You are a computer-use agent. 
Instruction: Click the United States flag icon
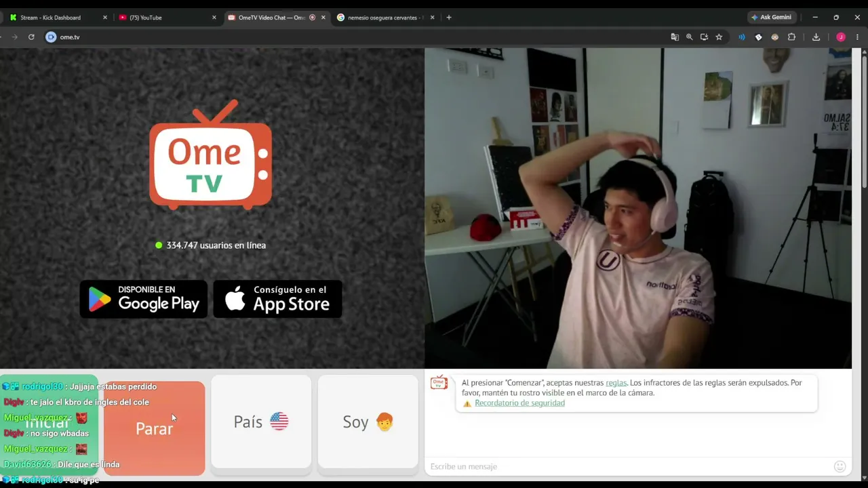279,422
